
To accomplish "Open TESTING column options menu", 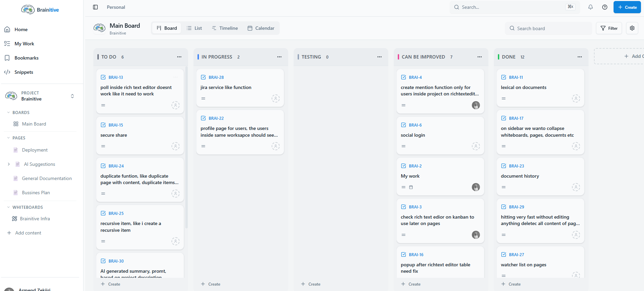I will (379, 57).
